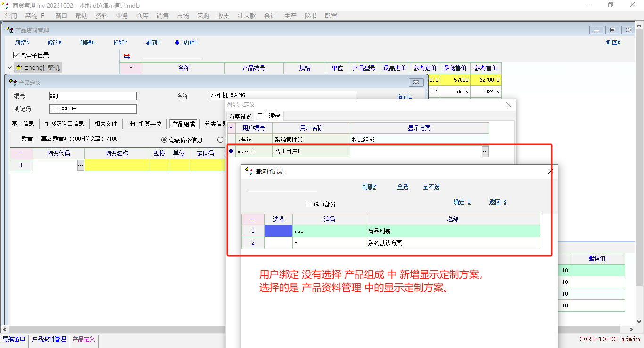Switch to the 方案设置 tab

click(x=240, y=116)
